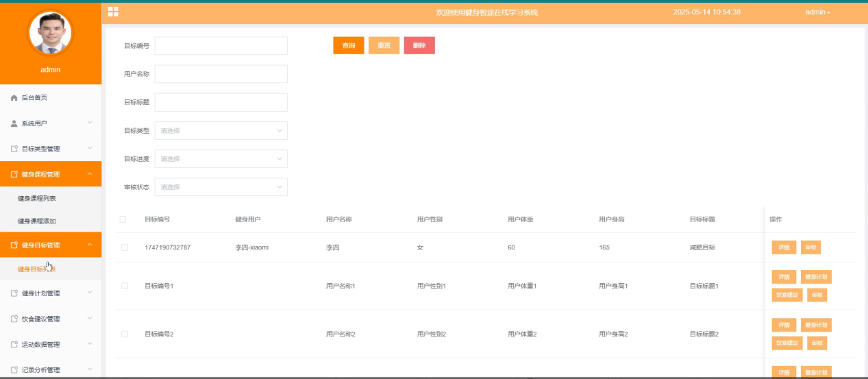Click the edit icon beside 记录分析管理

(x=14, y=369)
